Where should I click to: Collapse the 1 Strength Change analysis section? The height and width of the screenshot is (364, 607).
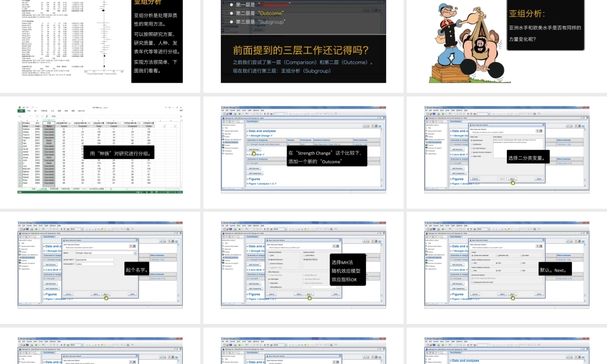pos(248,135)
